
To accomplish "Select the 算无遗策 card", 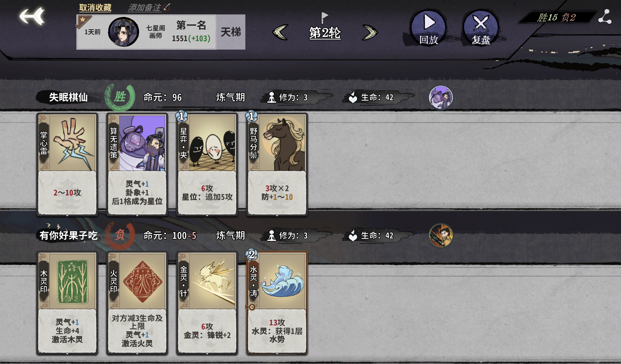I will click(137, 164).
